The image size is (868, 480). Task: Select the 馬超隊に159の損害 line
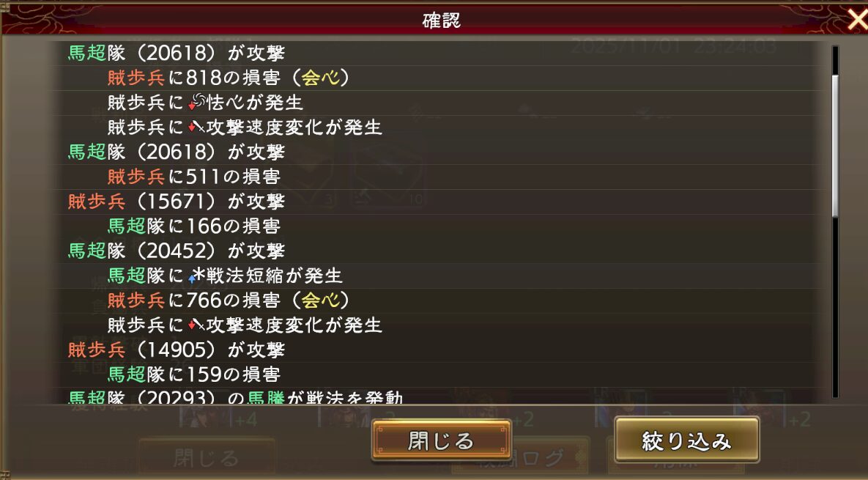pos(194,374)
